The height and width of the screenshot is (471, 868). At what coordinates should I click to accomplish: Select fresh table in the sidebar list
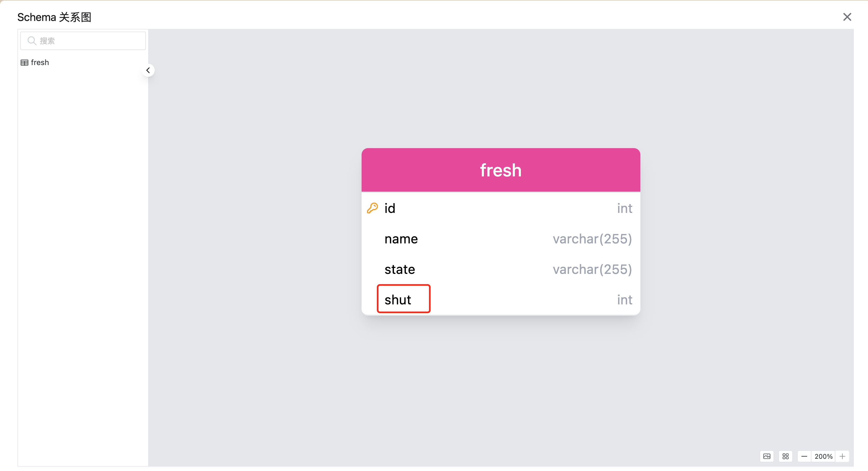pos(40,63)
